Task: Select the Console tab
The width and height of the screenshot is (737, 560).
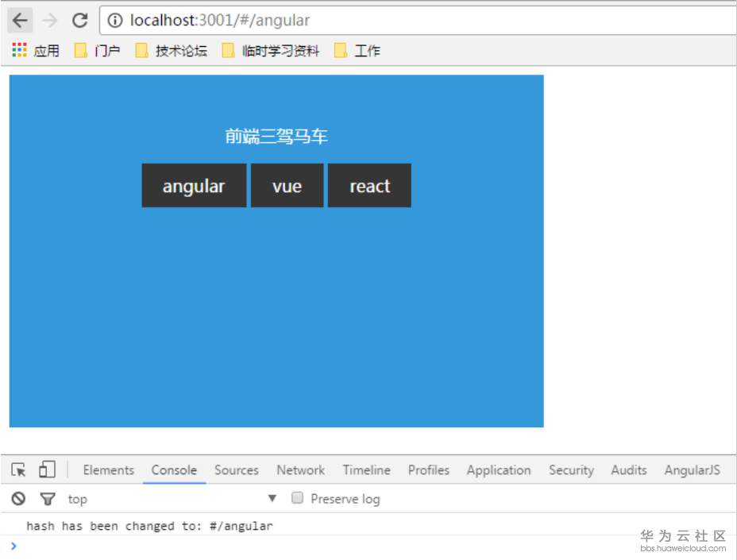Action: (x=174, y=469)
